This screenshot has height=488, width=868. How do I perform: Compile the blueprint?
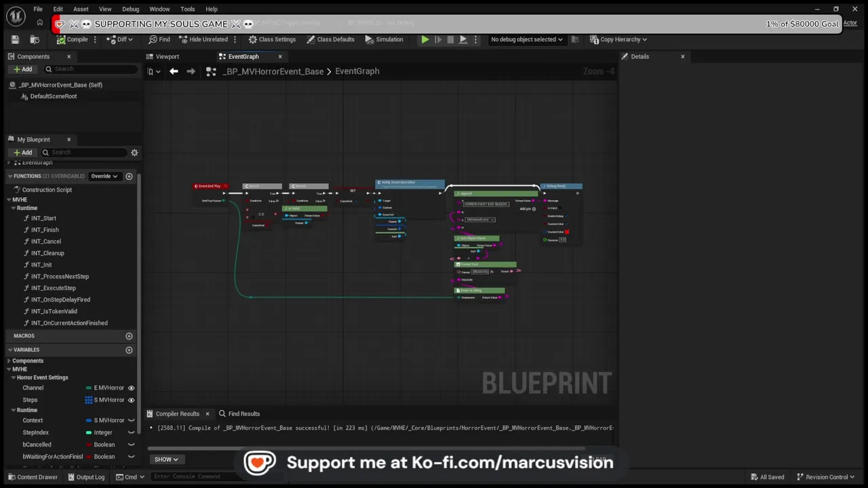point(72,39)
